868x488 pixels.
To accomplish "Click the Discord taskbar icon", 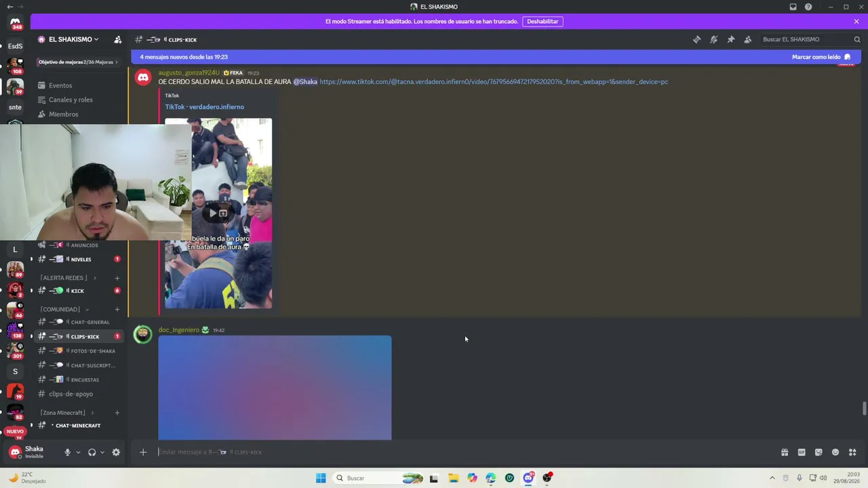I will pyautogui.click(x=528, y=478).
